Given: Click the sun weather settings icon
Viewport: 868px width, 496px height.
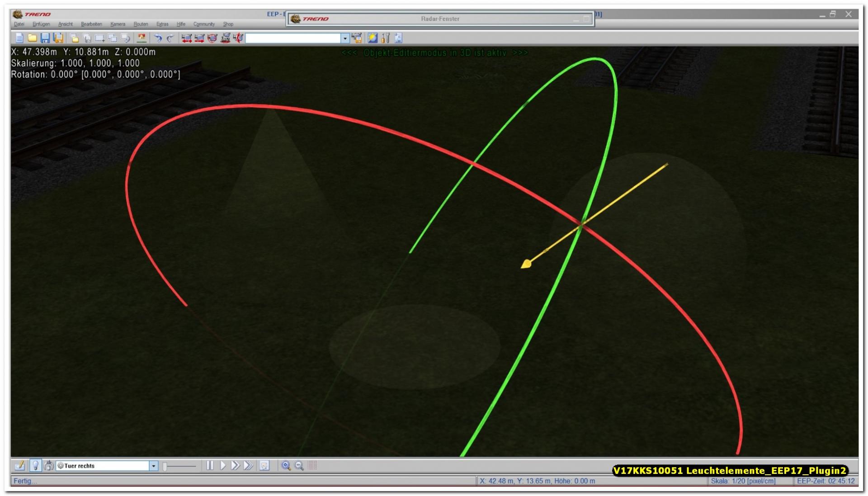Looking at the screenshot, I should tap(373, 38).
